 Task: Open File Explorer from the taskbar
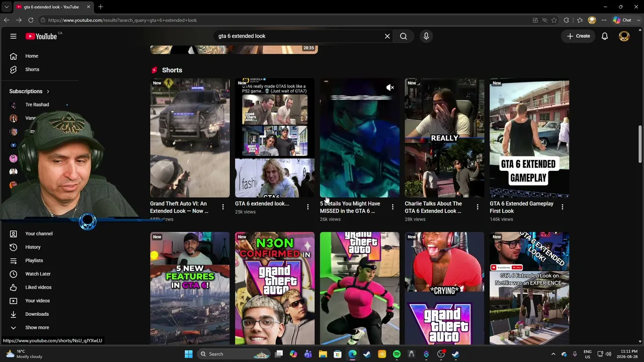pyautogui.click(x=323, y=354)
